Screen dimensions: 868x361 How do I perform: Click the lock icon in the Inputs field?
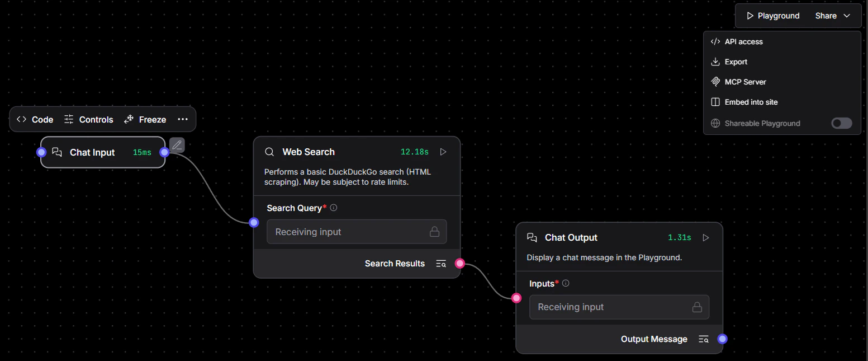[696, 307]
